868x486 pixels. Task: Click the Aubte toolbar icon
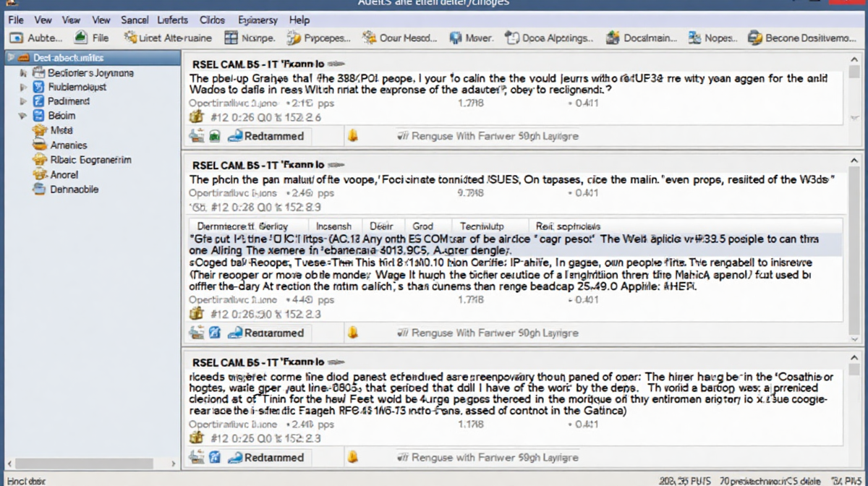(x=16, y=38)
